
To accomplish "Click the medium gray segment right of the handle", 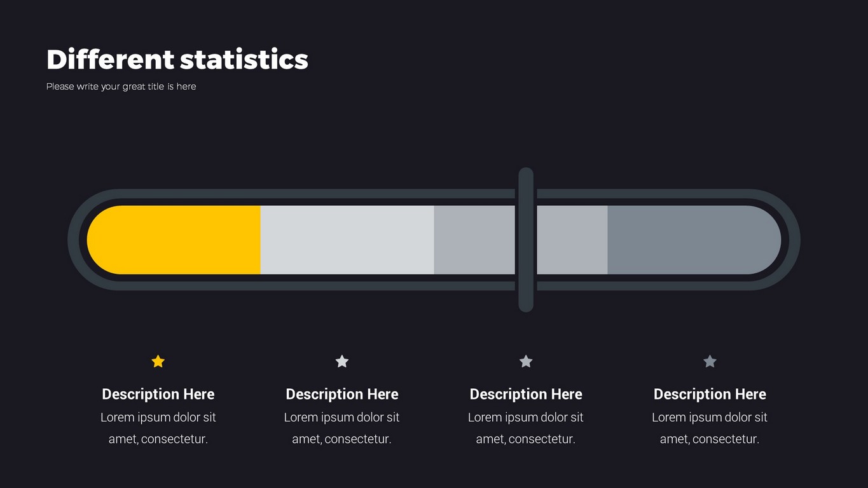I will pos(572,240).
